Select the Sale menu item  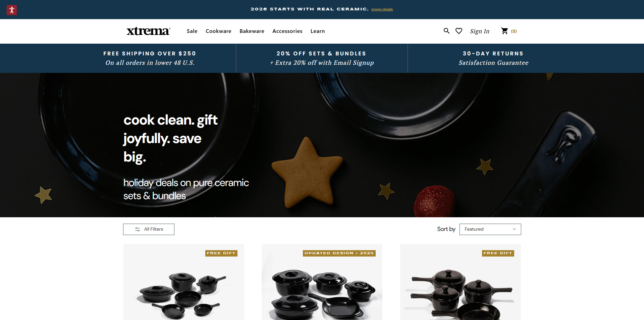pos(192,31)
